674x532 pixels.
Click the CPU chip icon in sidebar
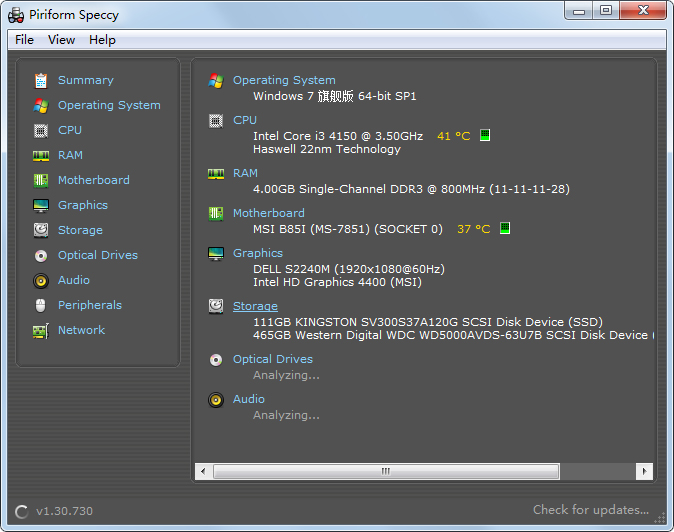pos(41,130)
